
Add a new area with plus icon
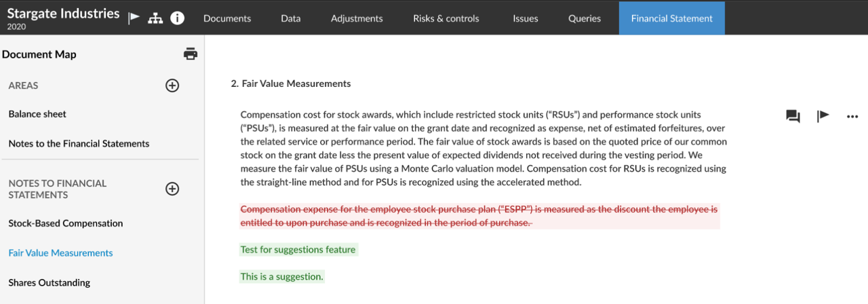(x=172, y=85)
